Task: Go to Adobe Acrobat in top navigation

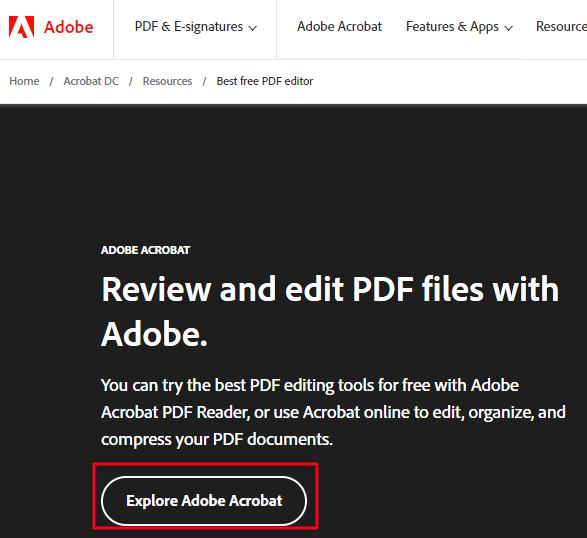Action: coord(339,26)
